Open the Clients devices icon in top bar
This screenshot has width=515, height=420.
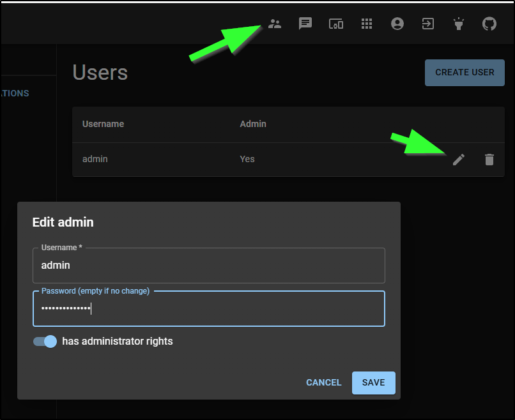(x=336, y=24)
